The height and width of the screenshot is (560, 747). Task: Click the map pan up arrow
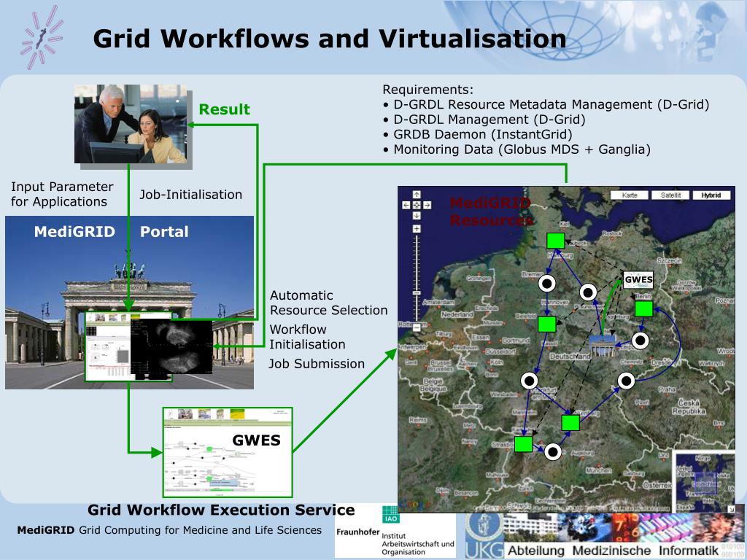point(417,194)
